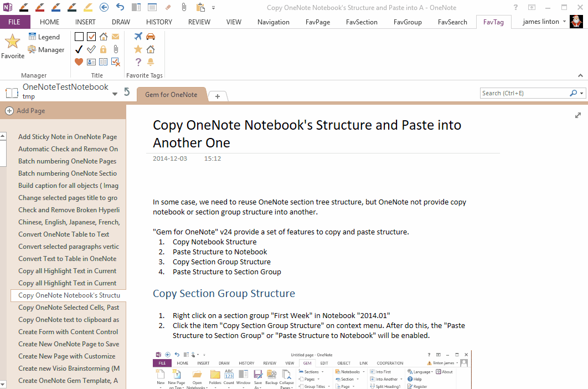Click the notebook book icon

12,93
